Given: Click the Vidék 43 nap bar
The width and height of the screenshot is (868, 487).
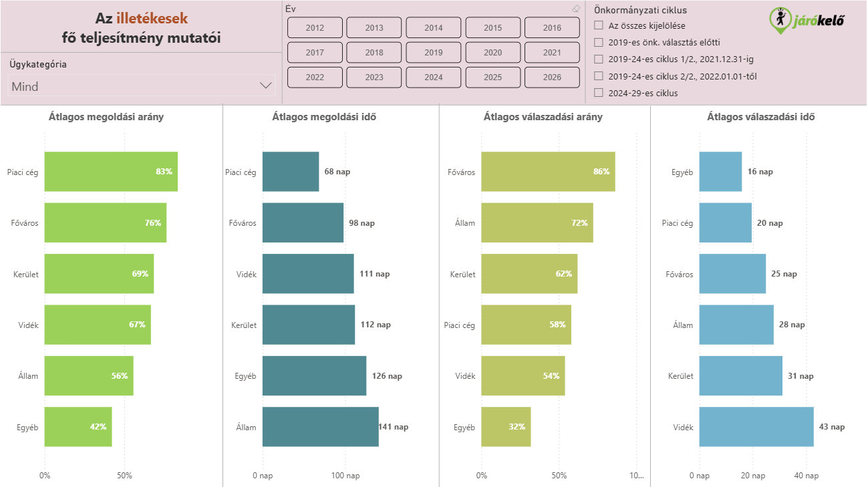Looking at the screenshot, I should pos(756,427).
